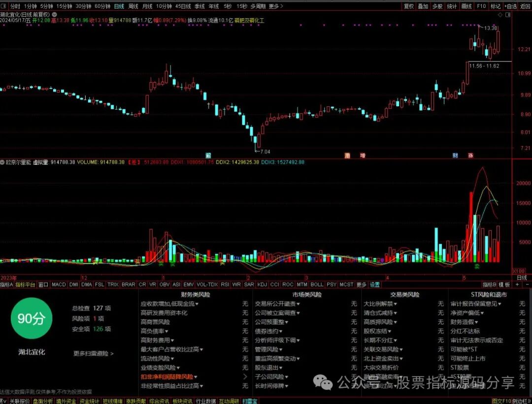Open 图文F10 at bottom right
This screenshot has width=532, height=404.
(501, 401)
